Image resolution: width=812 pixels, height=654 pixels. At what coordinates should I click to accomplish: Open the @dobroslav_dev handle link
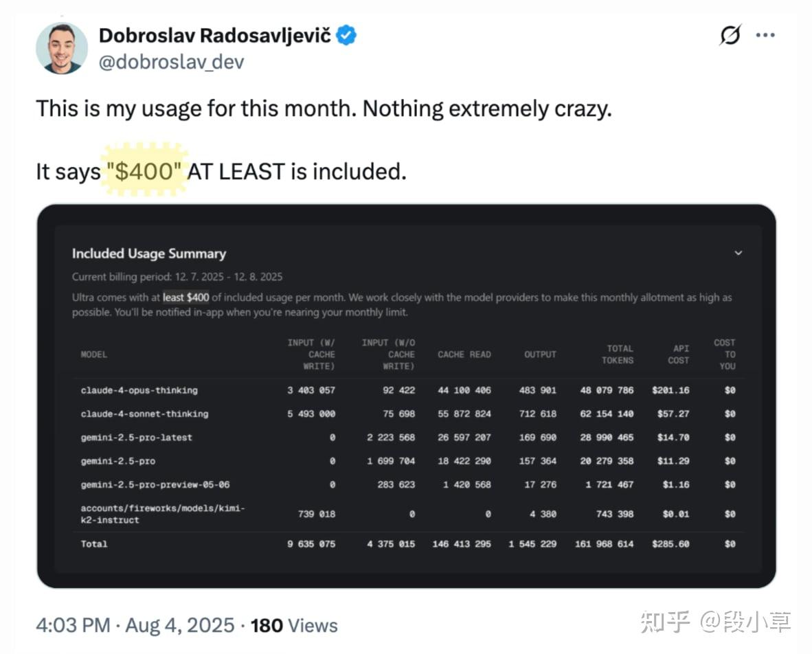pyautogui.click(x=171, y=62)
